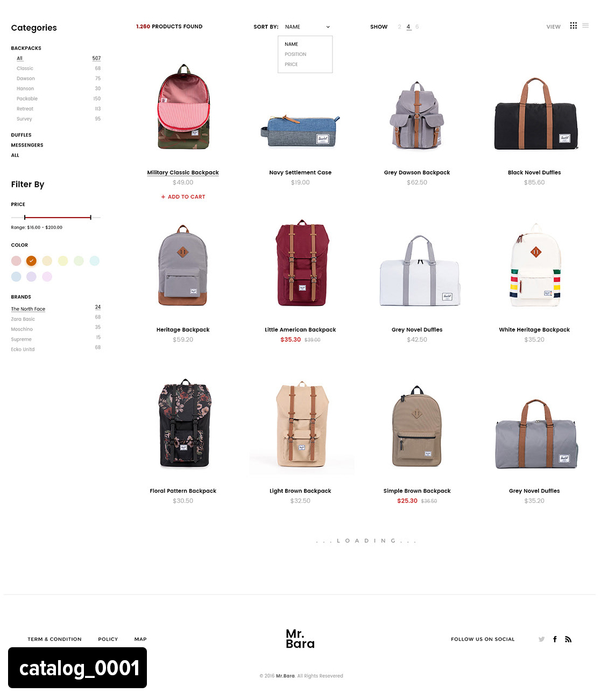
Task: Show 6 products per row
Action: click(417, 27)
